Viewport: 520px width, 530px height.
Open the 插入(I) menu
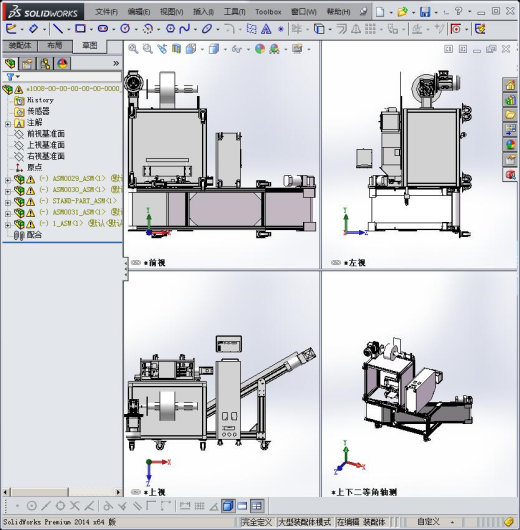(203, 12)
